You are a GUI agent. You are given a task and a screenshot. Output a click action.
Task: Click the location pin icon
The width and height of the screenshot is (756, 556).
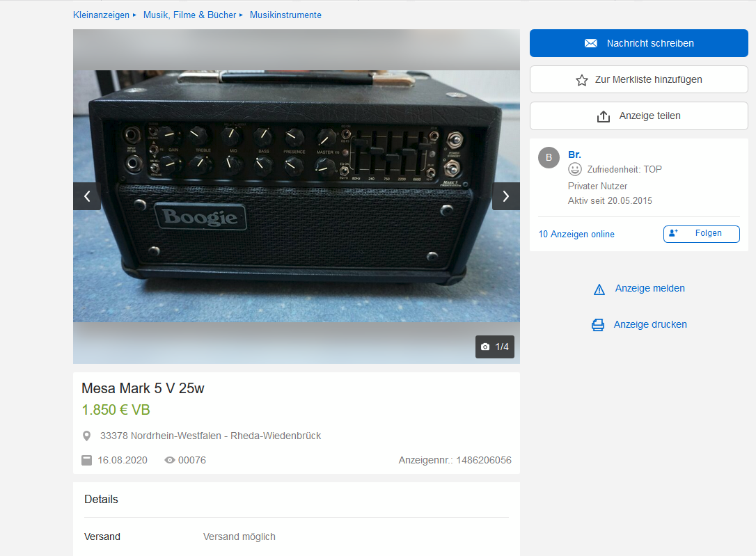tap(87, 436)
